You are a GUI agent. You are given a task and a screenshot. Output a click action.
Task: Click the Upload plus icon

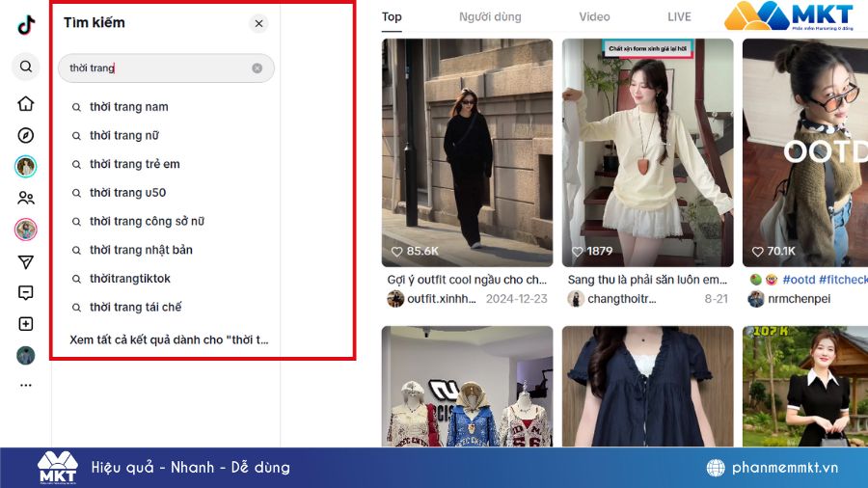tap(26, 324)
